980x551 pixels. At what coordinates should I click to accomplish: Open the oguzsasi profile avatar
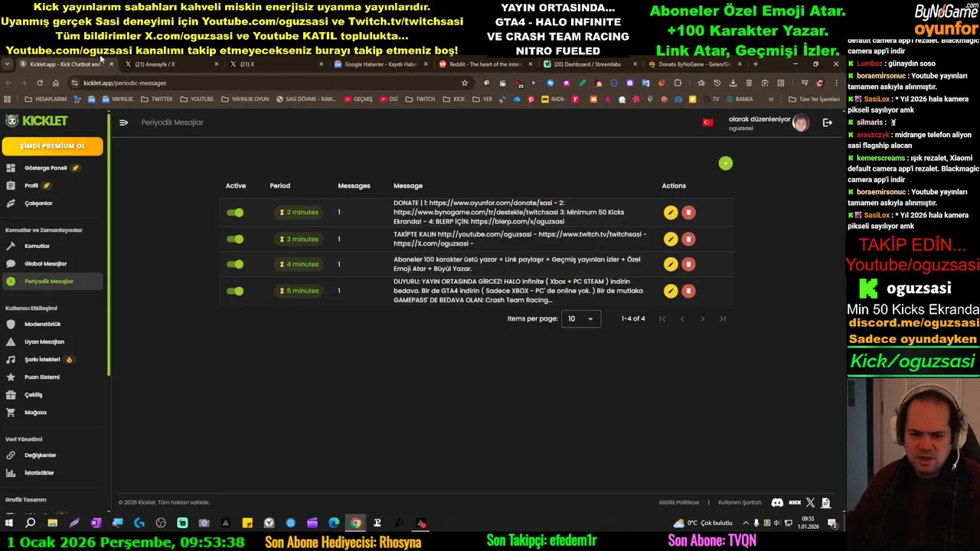(800, 123)
